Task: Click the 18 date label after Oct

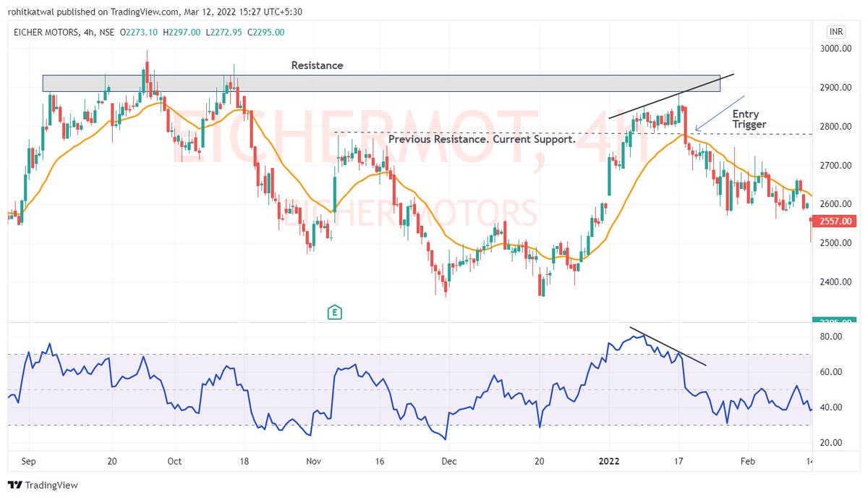Action: click(x=244, y=460)
